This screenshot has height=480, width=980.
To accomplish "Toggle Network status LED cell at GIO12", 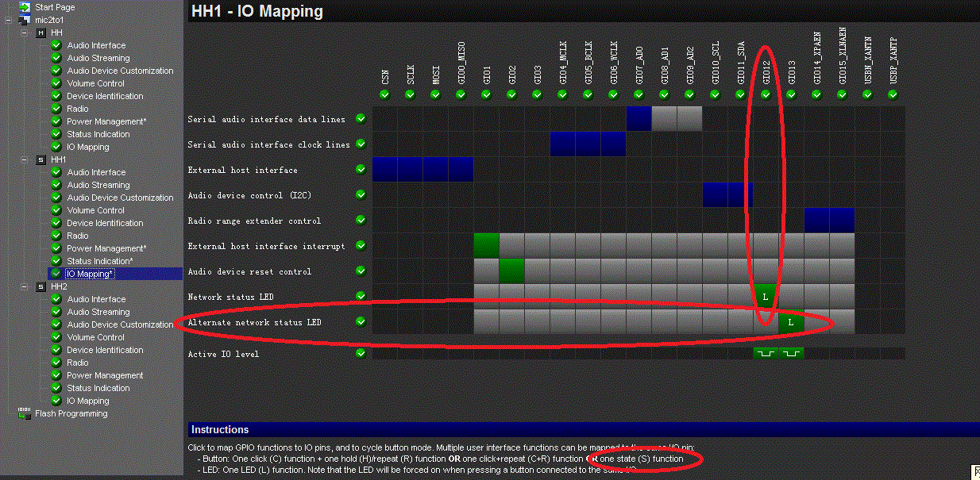I will 766,297.
